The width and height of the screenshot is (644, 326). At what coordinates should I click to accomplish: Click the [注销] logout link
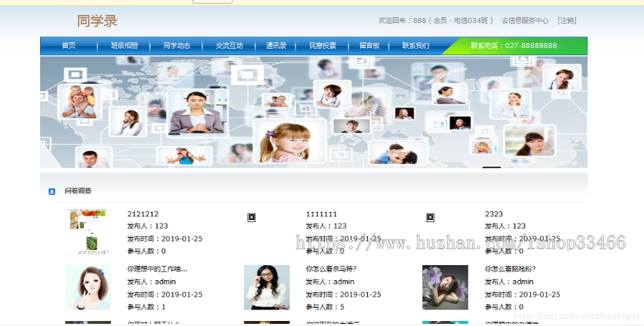(567, 21)
